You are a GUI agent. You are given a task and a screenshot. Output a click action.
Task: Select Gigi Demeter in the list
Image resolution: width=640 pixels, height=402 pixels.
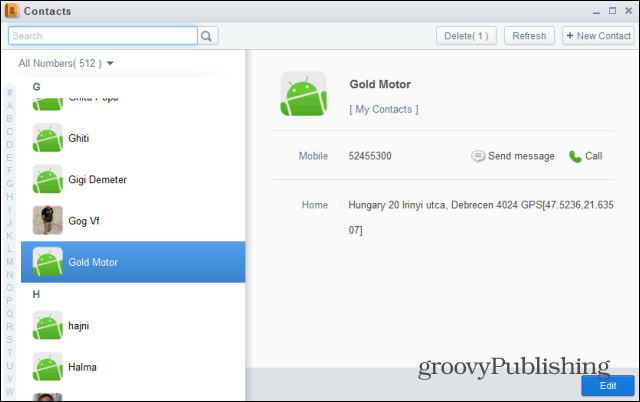click(133, 180)
